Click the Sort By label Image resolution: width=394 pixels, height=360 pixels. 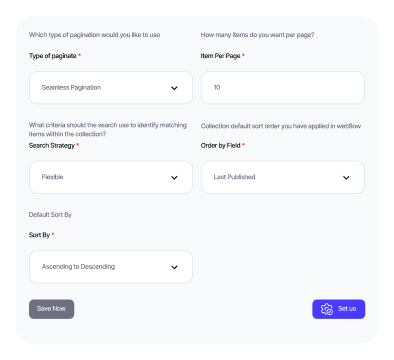coord(39,235)
